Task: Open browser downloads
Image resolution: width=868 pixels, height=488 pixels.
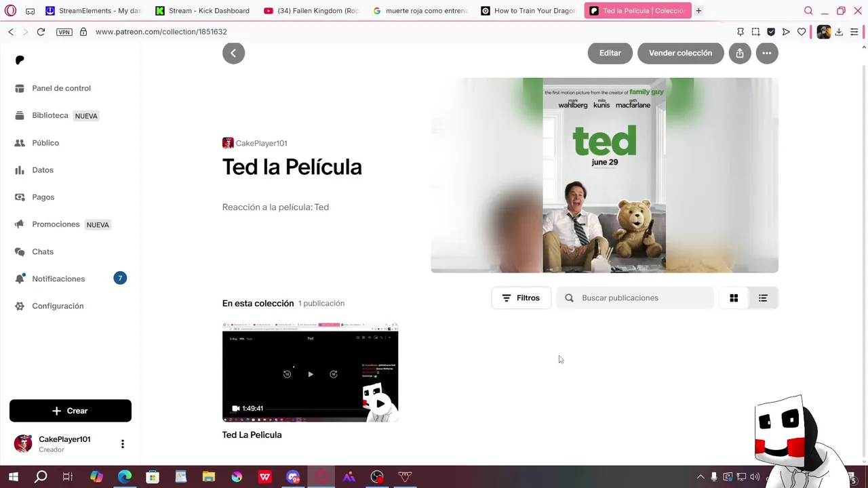Action: [839, 32]
